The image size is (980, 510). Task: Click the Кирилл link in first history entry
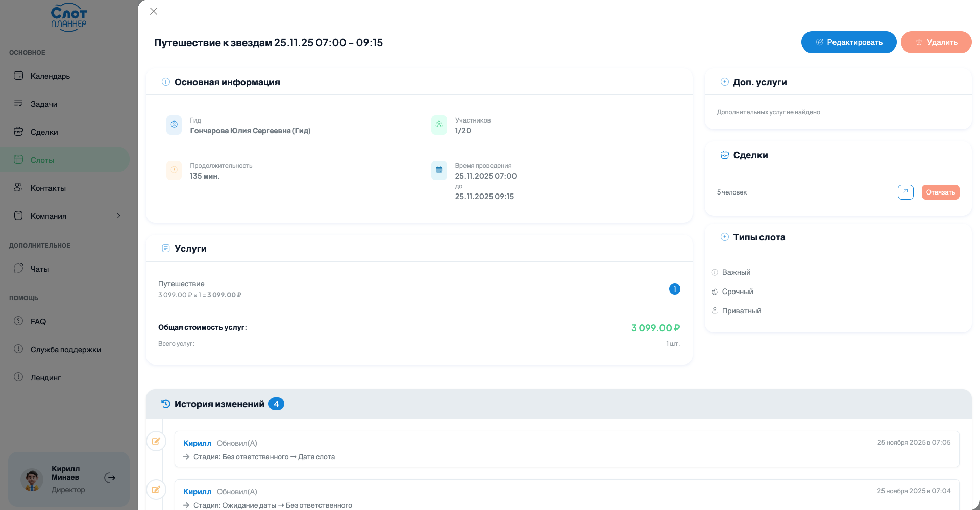coord(197,443)
